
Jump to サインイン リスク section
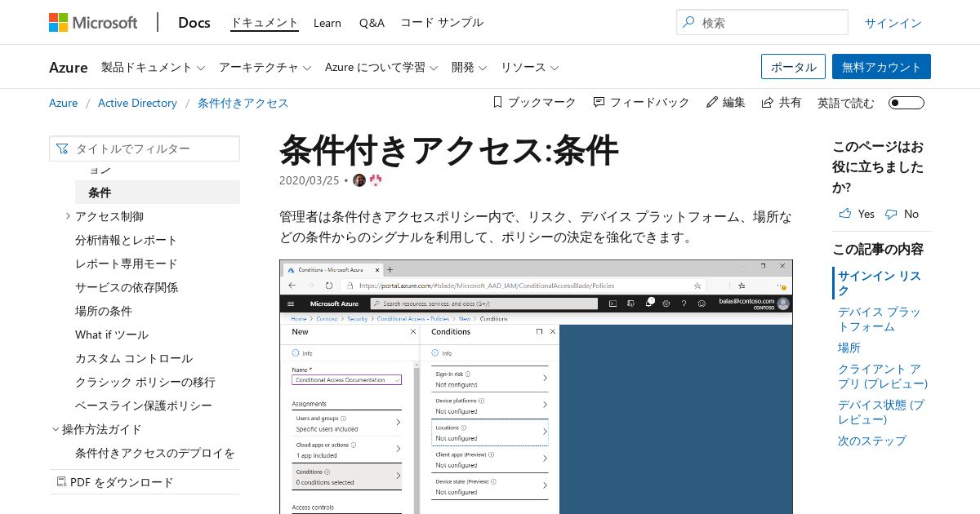point(879,283)
